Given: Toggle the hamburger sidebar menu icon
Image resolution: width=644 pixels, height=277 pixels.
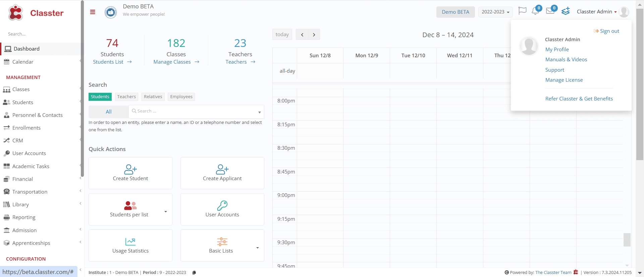Looking at the screenshot, I should coord(93,12).
